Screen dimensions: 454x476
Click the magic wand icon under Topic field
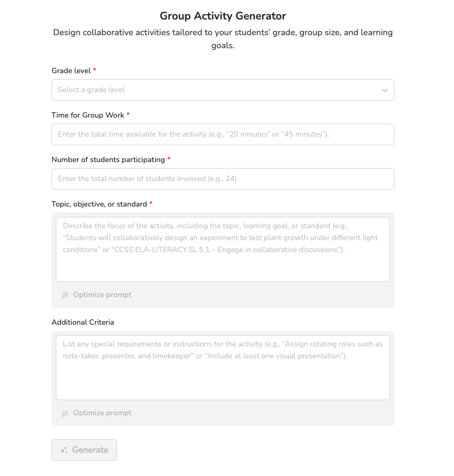pyautogui.click(x=65, y=295)
